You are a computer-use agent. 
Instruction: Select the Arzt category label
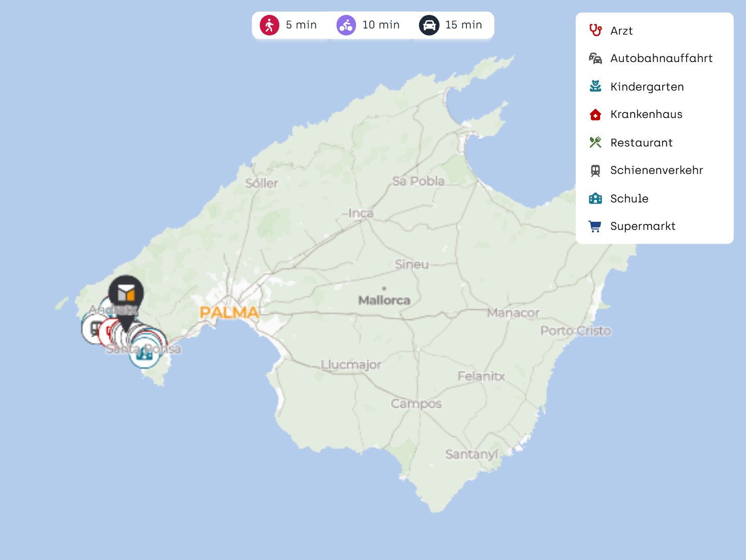click(x=621, y=31)
